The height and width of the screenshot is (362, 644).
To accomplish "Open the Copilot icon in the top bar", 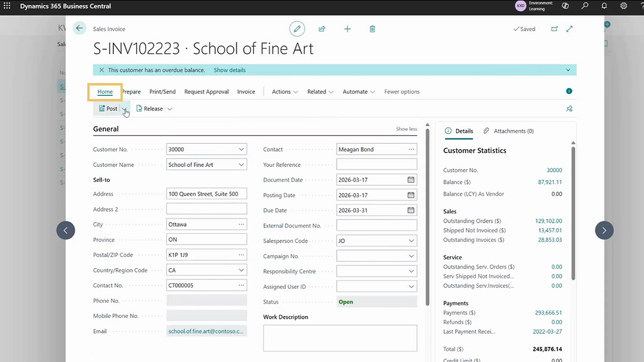I will (566, 6).
